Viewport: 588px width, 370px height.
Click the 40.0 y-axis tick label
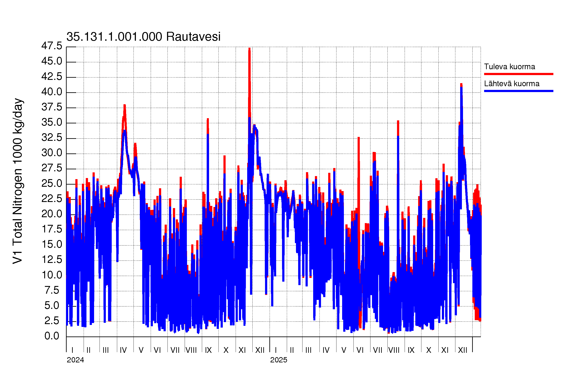click(x=52, y=92)
